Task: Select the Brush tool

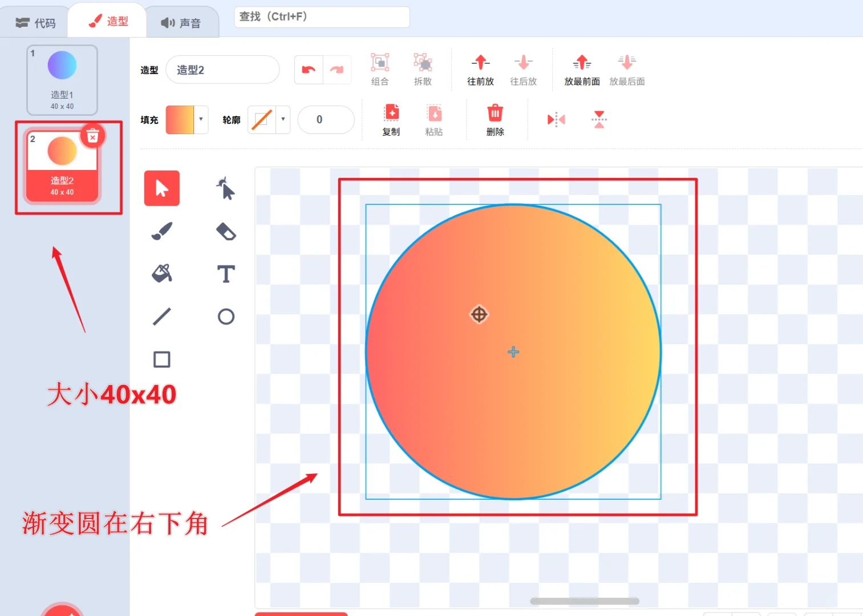Action: coord(161,231)
